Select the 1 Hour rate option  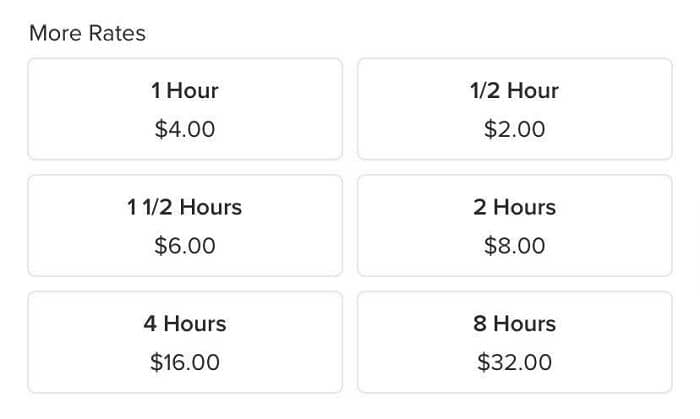(x=185, y=109)
